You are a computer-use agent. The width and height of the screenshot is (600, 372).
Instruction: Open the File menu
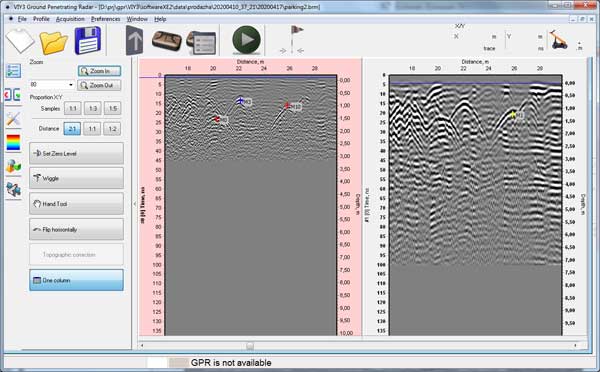point(22,19)
